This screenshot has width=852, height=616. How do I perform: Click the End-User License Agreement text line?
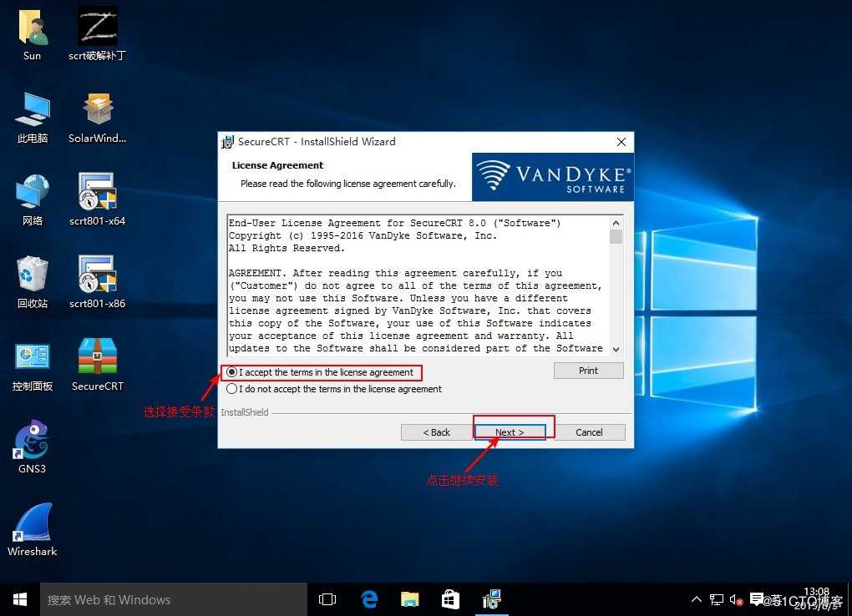[x=394, y=223]
